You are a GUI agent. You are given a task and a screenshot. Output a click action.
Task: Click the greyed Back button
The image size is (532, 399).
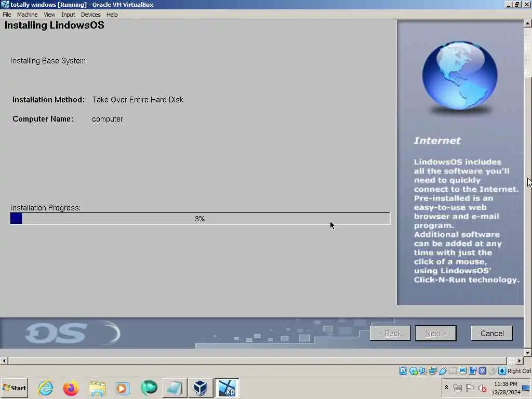click(x=390, y=333)
